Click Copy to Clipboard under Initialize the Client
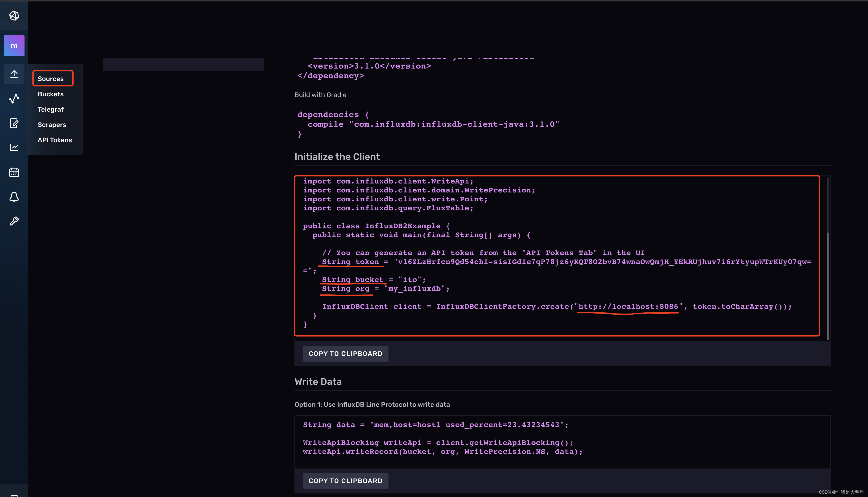This screenshot has height=497, width=868. pos(345,353)
